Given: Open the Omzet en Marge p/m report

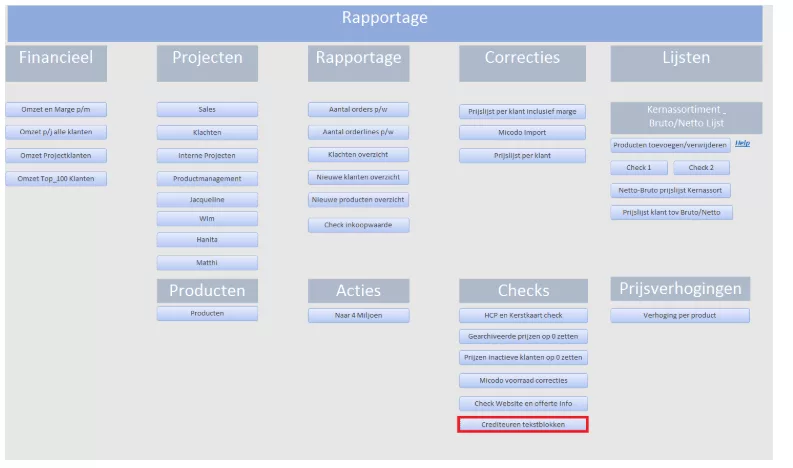Looking at the screenshot, I should click(x=56, y=109).
